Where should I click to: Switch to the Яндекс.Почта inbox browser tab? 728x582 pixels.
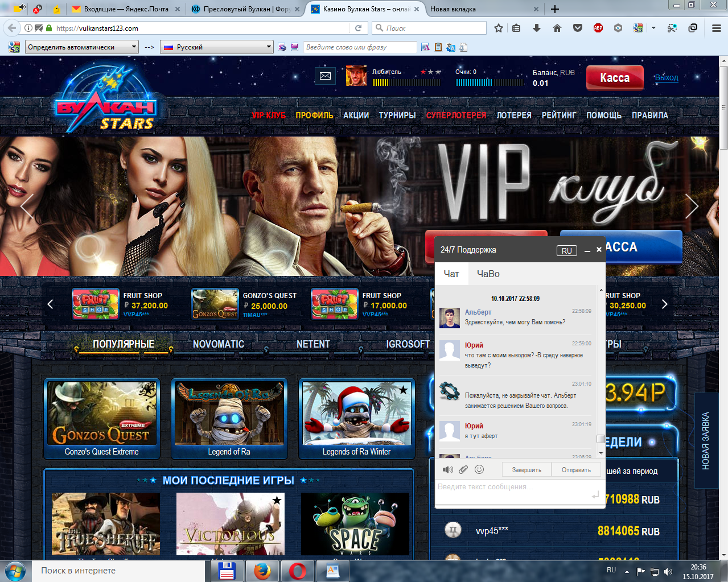click(125, 9)
